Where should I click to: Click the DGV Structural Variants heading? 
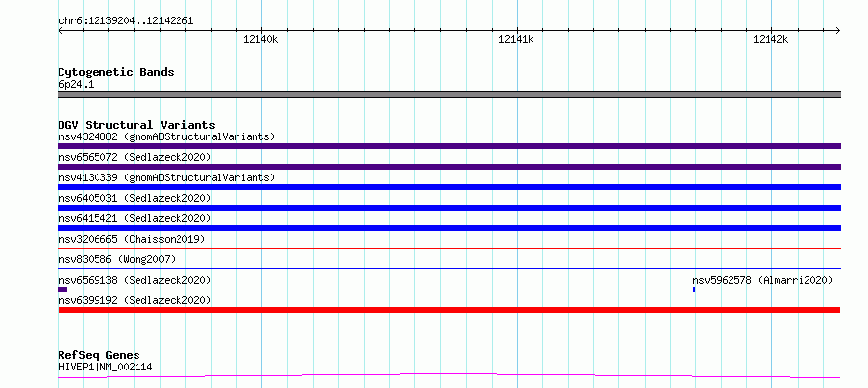137,125
